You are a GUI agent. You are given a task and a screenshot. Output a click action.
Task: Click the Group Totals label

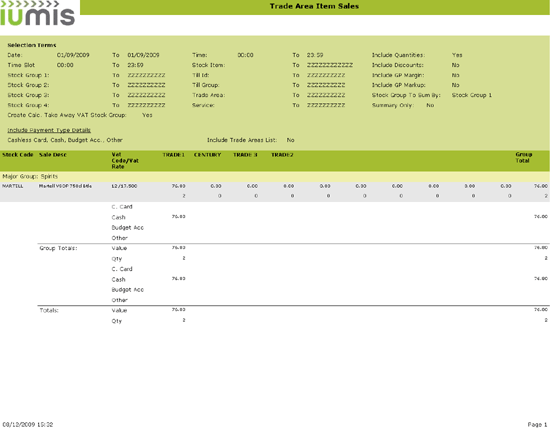pyautogui.click(x=58, y=248)
